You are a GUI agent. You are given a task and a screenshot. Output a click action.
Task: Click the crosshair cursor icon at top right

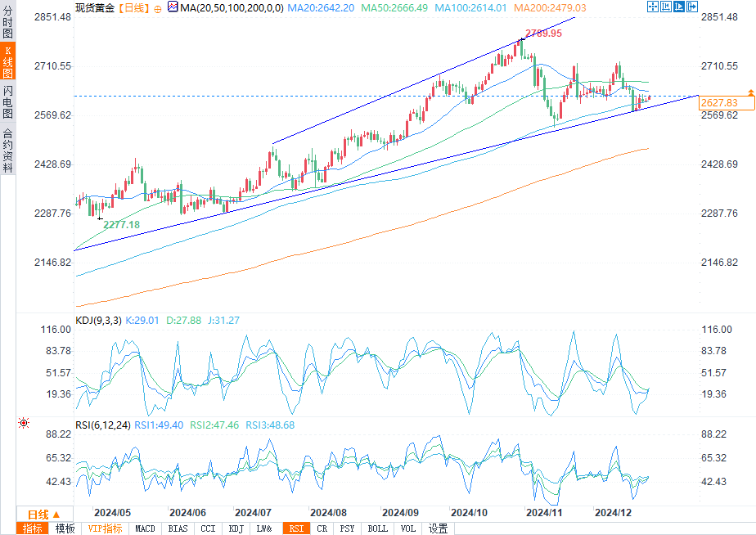653,7
